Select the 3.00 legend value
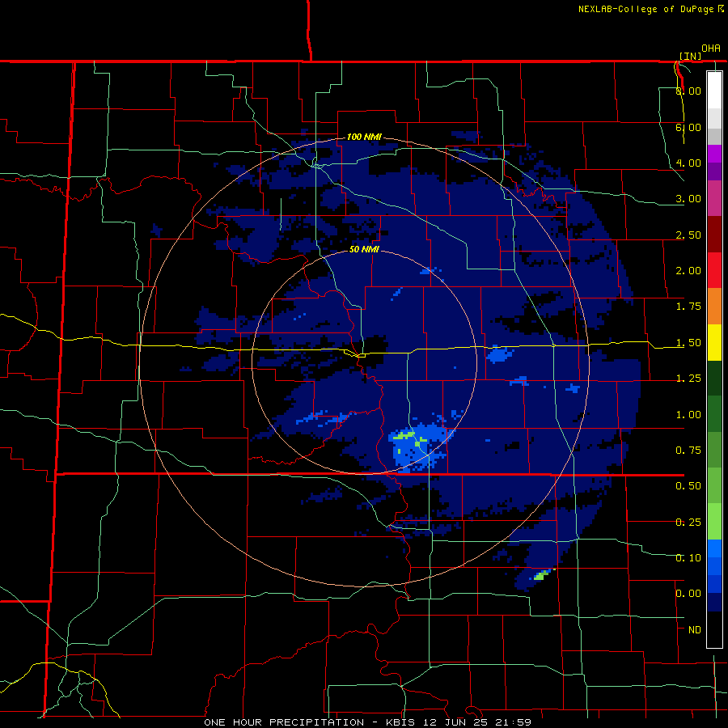This screenshot has height=728, width=728. [688, 199]
